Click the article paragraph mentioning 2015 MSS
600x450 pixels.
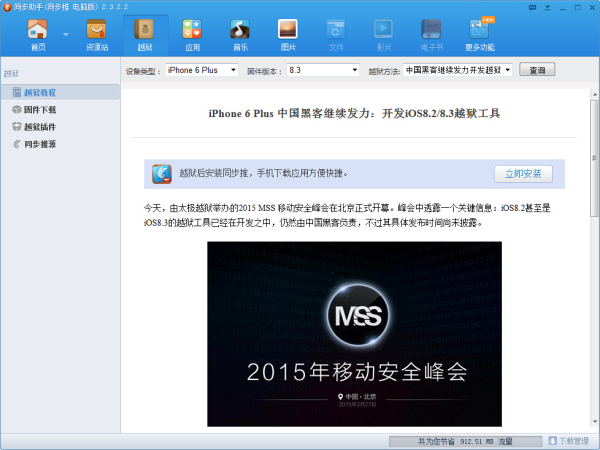click(347, 215)
